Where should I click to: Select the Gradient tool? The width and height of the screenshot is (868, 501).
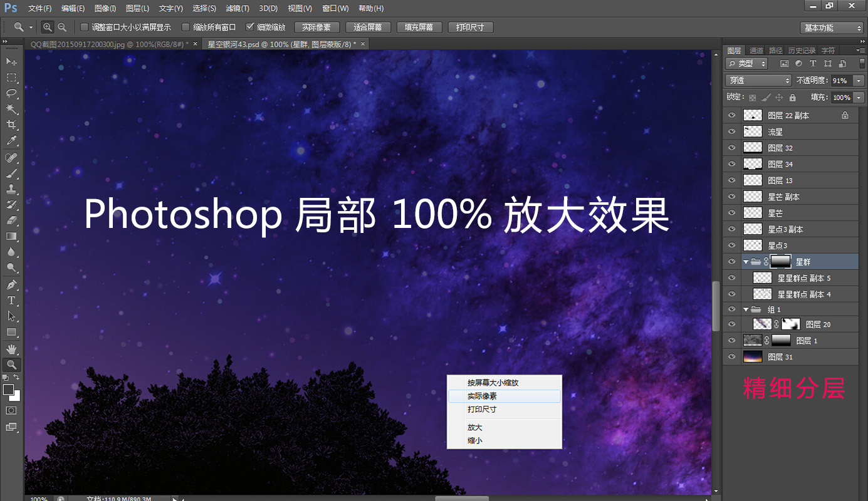(x=11, y=236)
